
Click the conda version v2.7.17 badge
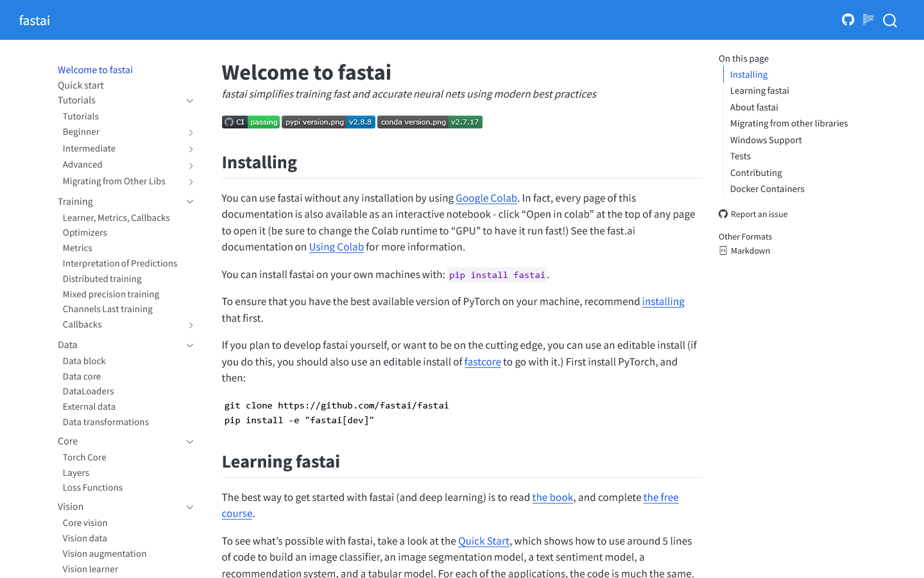pyautogui.click(x=430, y=122)
